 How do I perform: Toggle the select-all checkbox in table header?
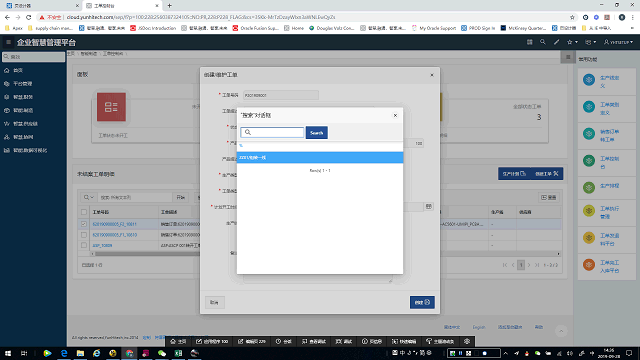coord(84,212)
